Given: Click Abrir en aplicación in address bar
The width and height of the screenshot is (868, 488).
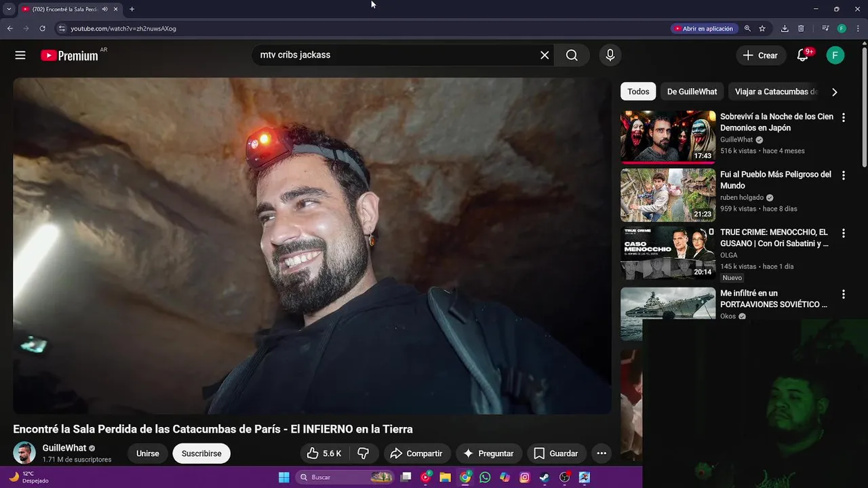Looking at the screenshot, I should tap(703, 28).
